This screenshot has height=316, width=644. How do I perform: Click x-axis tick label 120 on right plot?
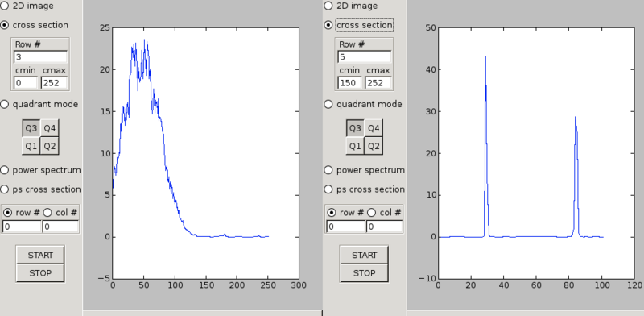click(x=635, y=285)
